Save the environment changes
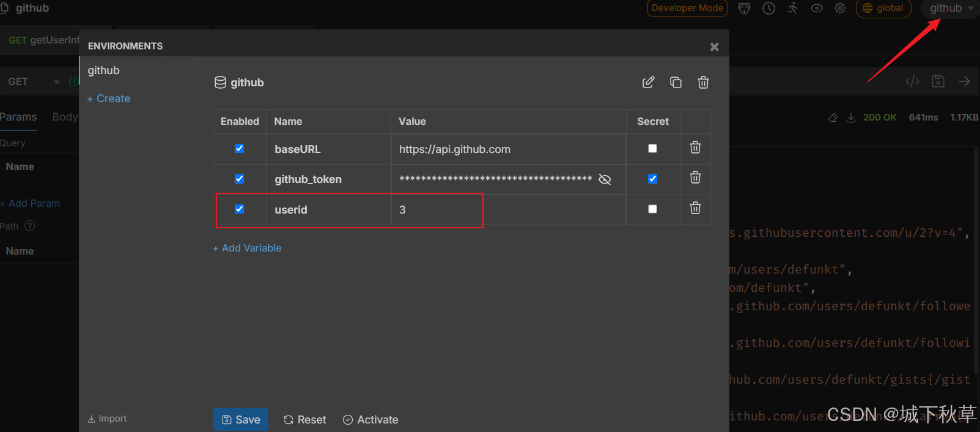 coord(240,420)
